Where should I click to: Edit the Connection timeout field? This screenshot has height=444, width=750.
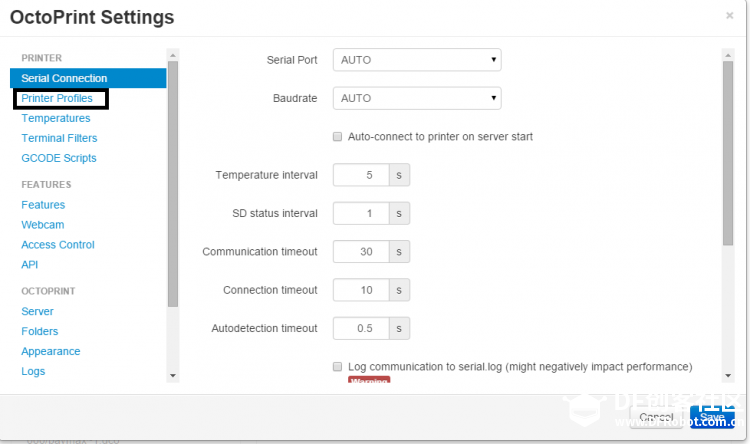361,290
